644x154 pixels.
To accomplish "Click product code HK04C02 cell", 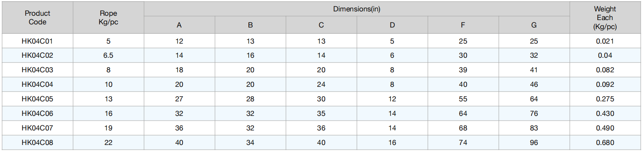I will click(x=37, y=55).
